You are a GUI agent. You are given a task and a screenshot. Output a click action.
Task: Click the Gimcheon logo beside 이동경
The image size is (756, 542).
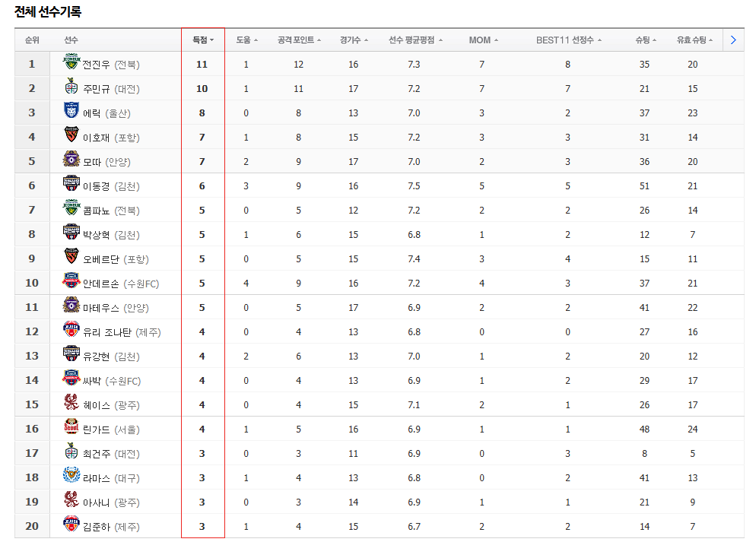point(71,185)
